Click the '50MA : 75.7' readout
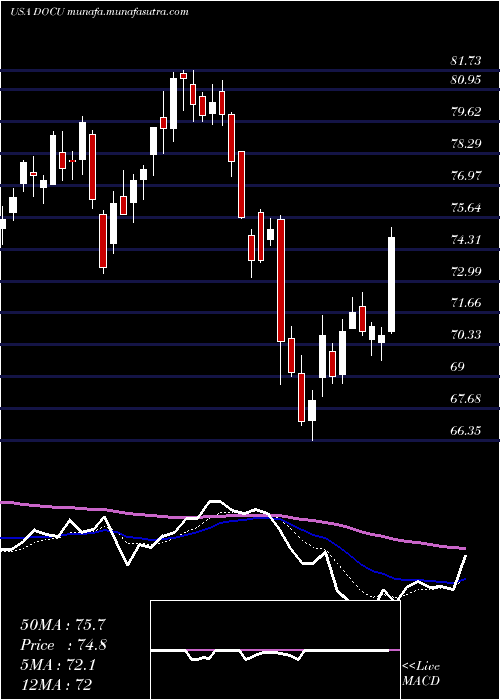 [63, 625]
